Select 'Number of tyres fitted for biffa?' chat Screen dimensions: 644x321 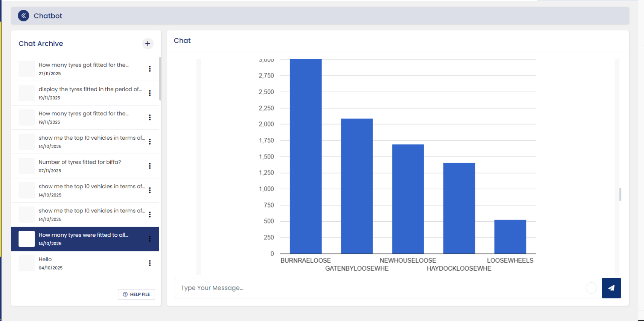point(85,166)
